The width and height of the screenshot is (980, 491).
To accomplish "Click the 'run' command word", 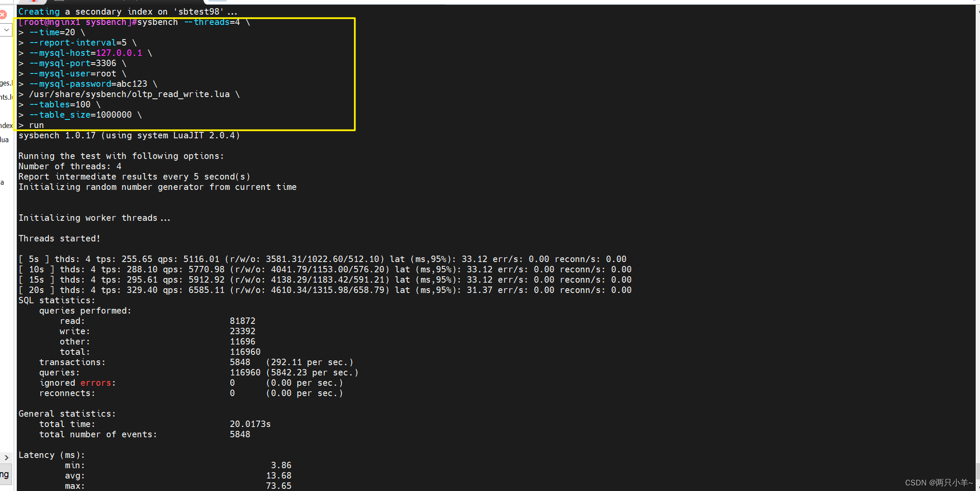I will [x=37, y=125].
